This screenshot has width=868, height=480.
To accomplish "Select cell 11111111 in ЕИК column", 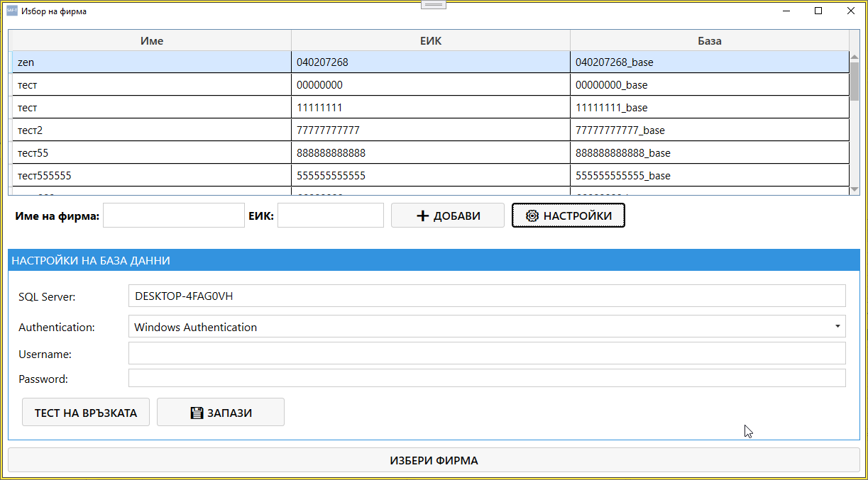I will click(x=431, y=108).
